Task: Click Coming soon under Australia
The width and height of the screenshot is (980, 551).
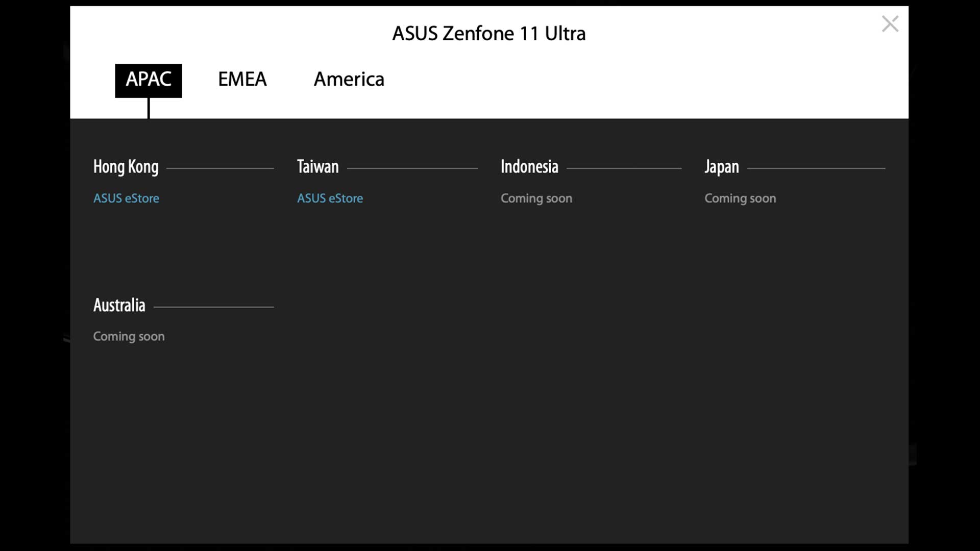Action: pyautogui.click(x=129, y=337)
